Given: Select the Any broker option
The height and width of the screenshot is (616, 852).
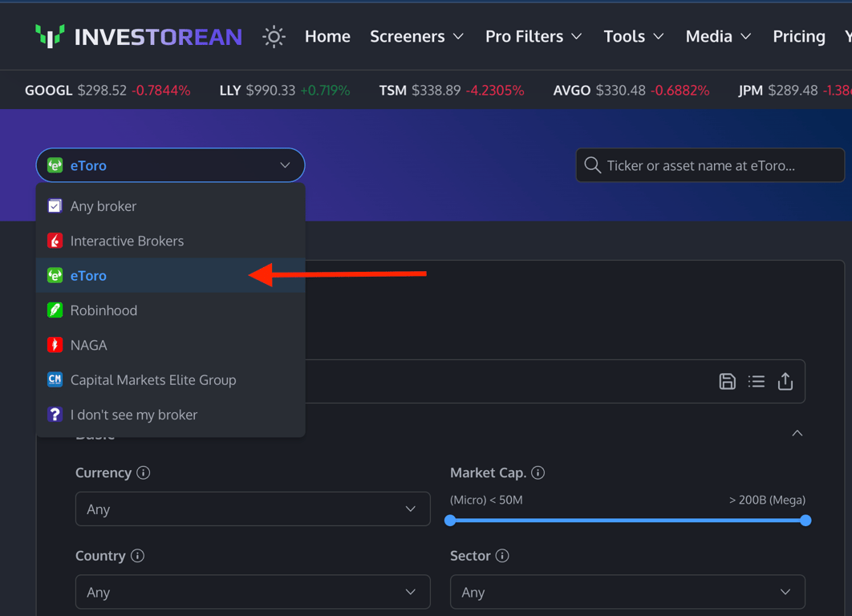Looking at the screenshot, I should pyautogui.click(x=171, y=206).
